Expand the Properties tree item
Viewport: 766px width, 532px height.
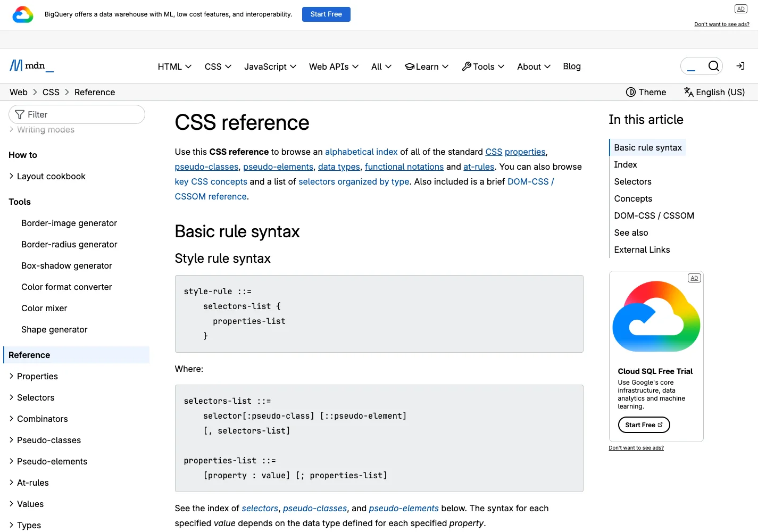(33, 376)
